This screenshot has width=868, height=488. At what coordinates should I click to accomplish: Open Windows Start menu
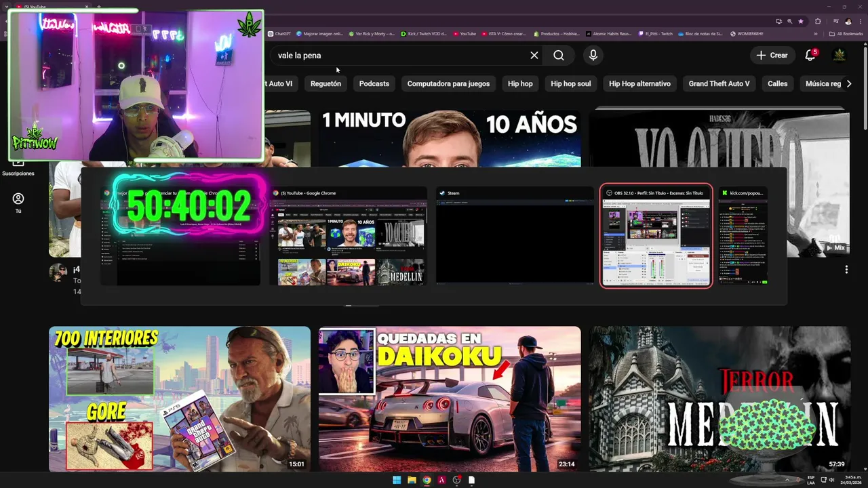click(397, 480)
